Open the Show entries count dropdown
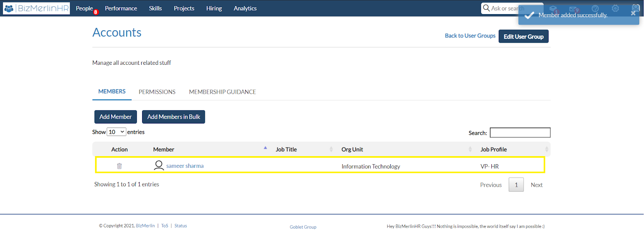Viewport: 644px width, 237px height. (x=116, y=132)
